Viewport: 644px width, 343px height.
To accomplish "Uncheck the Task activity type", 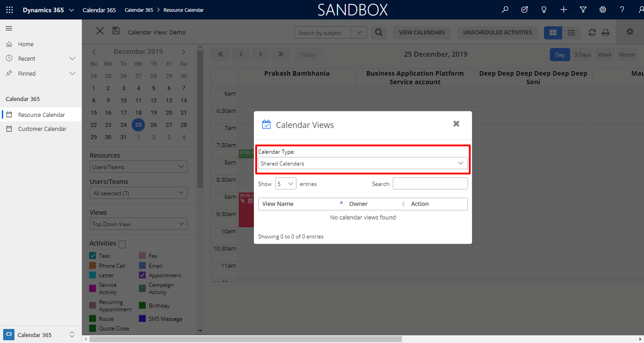I will click(92, 256).
